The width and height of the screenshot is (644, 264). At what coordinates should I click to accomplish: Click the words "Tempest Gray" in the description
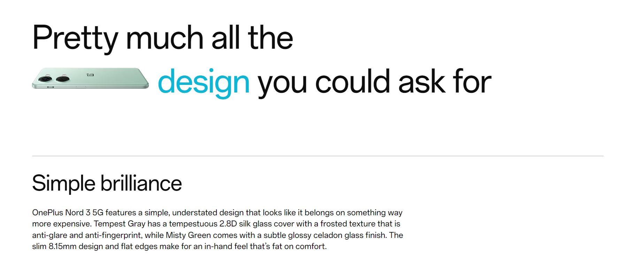tap(120, 224)
